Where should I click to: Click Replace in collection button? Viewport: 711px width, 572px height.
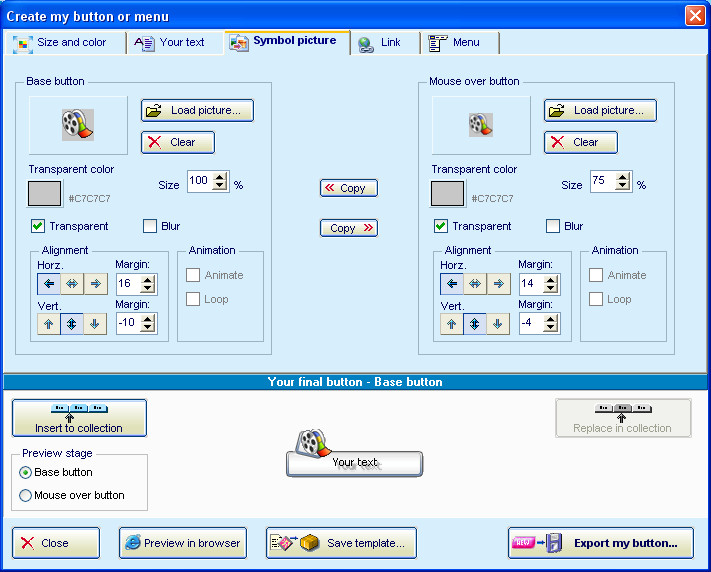tap(623, 418)
